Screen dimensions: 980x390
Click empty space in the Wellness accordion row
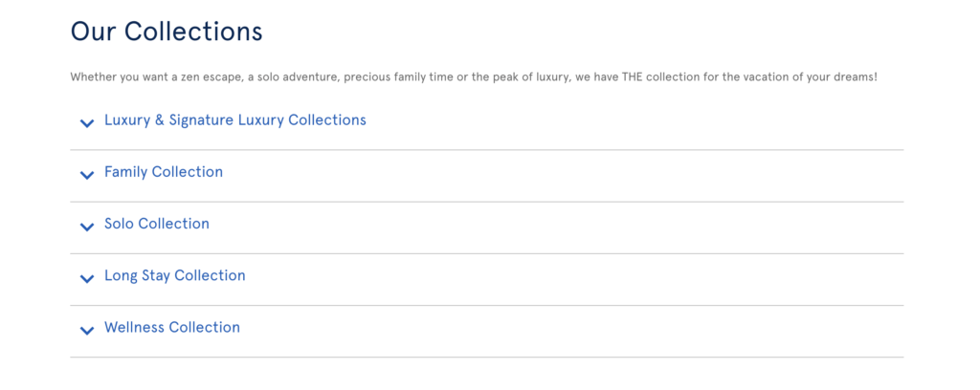tap(574, 327)
